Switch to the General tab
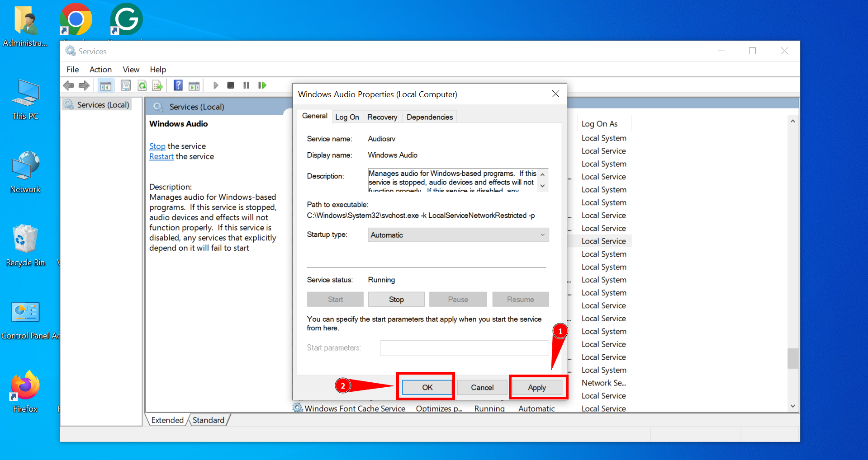The width and height of the screenshot is (868, 460). tap(315, 116)
